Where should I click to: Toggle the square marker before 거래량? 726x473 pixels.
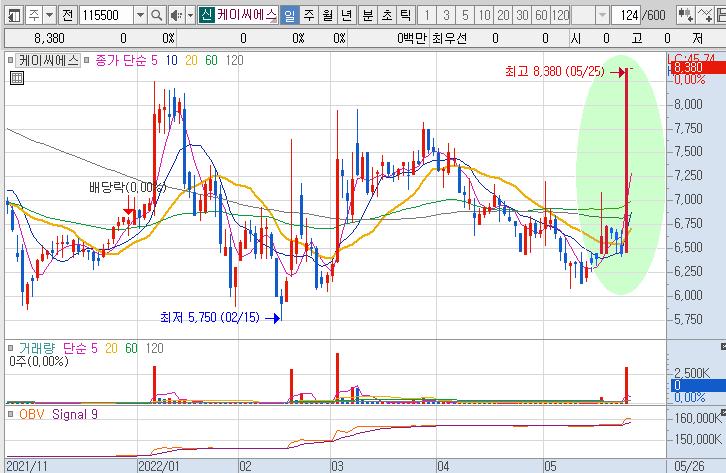coord(10,348)
